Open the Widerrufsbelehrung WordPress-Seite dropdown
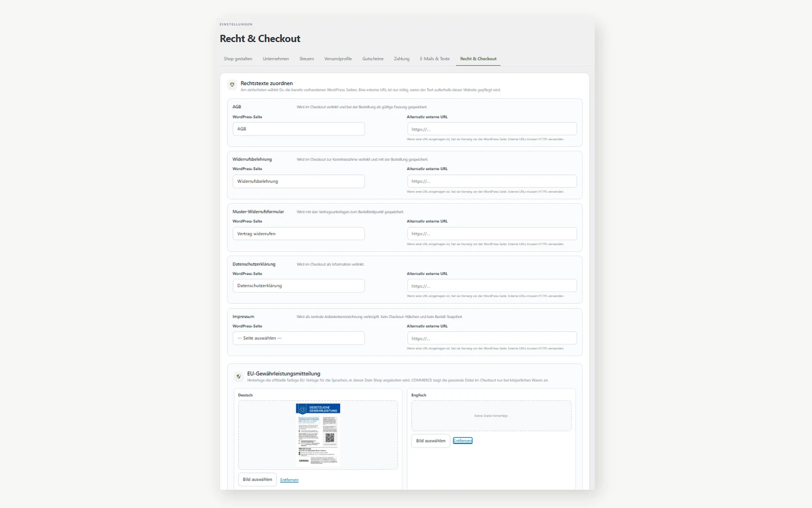The height and width of the screenshot is (508, 812). click(298, 181)
